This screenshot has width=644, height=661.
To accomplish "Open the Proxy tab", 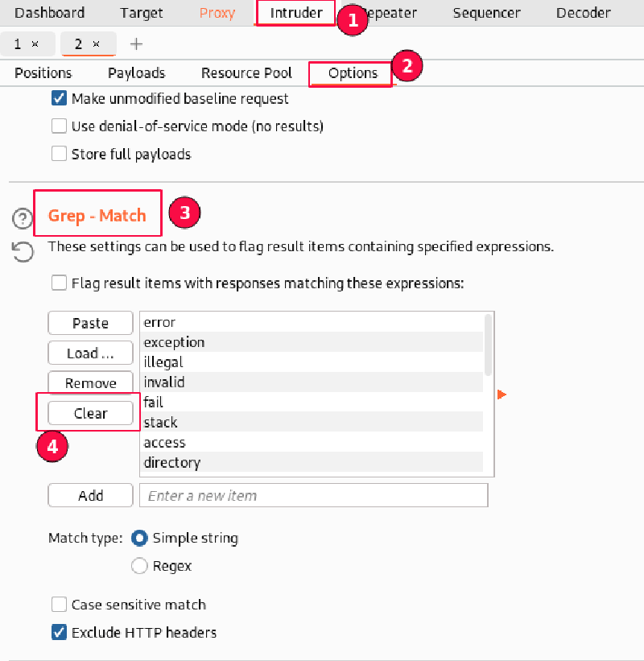I will 217,13.
